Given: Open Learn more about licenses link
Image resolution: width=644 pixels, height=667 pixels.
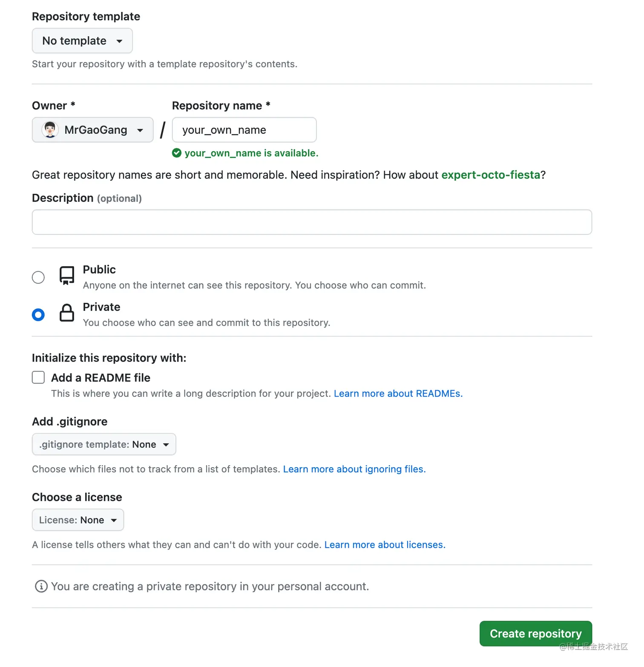Looking at the screenshot, I should click(385, 545).
